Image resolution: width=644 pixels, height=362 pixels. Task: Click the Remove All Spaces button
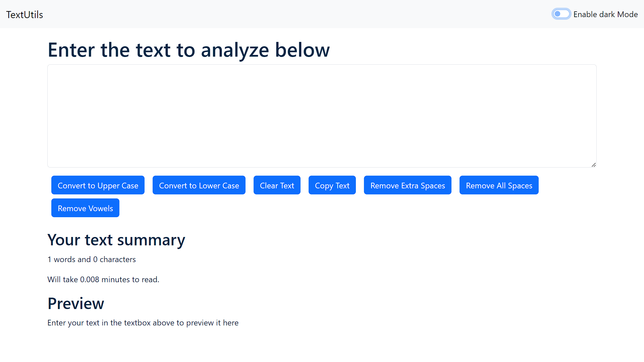pos(499,185)
